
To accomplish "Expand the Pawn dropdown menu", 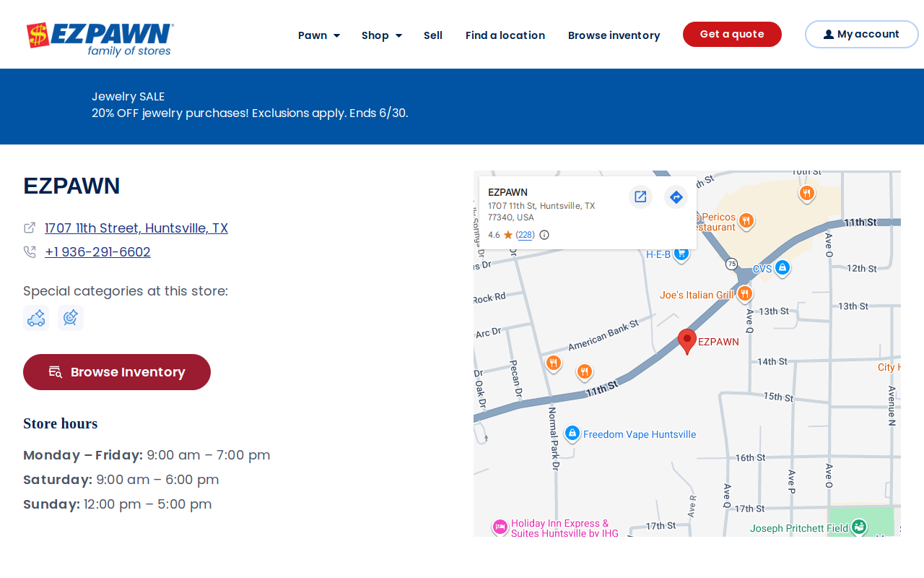I will (319, 35).
